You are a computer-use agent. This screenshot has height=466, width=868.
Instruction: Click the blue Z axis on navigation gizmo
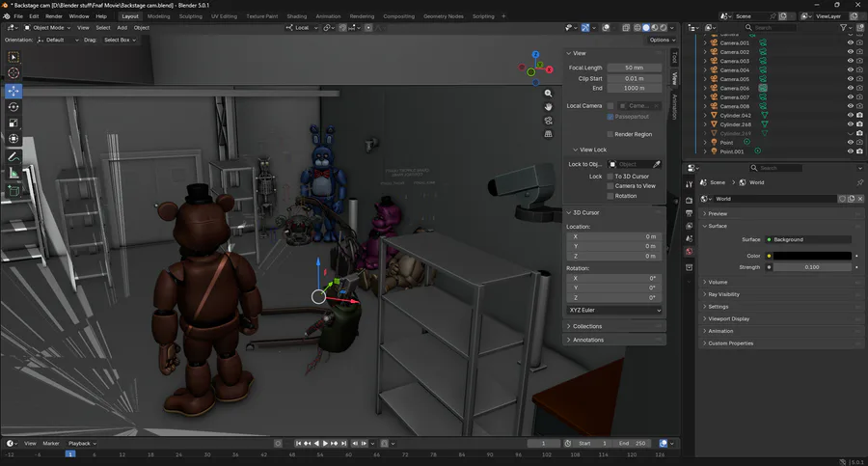535,54
